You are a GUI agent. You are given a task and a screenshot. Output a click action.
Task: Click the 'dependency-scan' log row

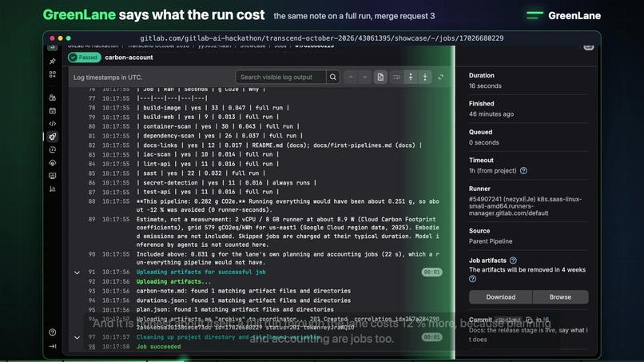[220, 136]
